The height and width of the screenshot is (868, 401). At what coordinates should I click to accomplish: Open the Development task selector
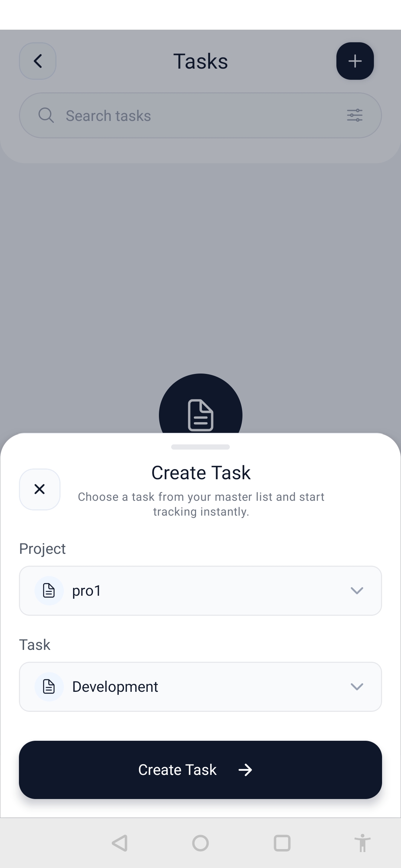coord(200,687)
